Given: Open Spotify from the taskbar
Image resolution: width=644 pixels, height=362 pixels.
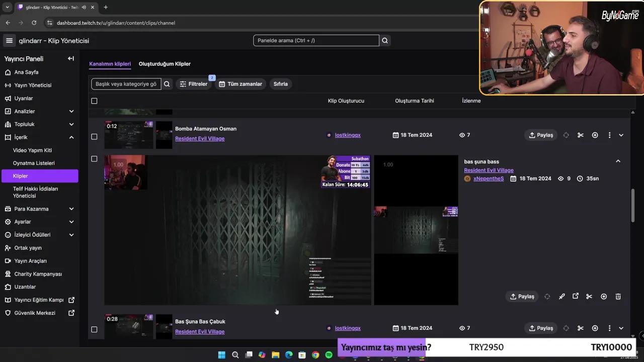Looking at the screenshot, I should [329, 355].
